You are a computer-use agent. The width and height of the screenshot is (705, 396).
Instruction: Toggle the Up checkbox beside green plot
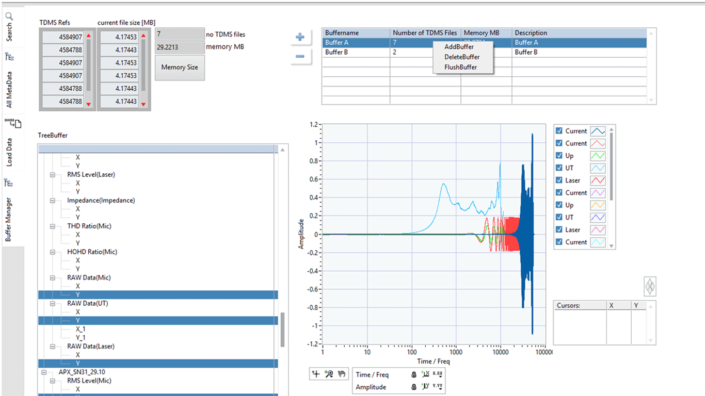pyautogui.click(x=559, y=156)
